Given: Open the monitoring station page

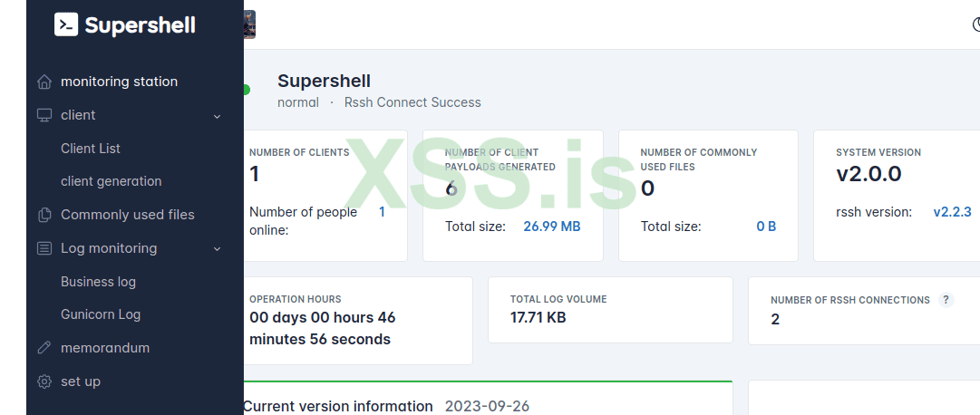Looking at the screenshot, I should (119, 82).
